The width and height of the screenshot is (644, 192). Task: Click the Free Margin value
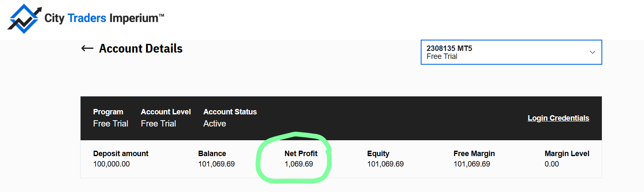pos(472,164)
